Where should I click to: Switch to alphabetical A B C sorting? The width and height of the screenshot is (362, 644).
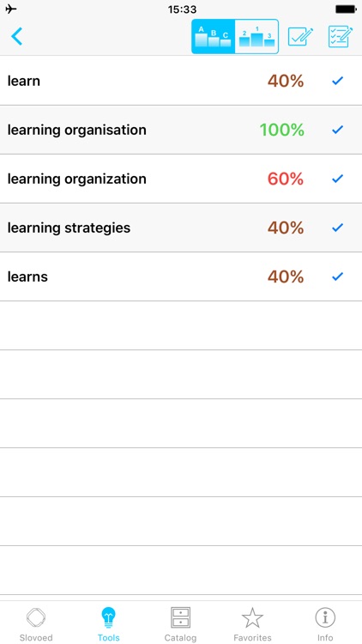tap(214, 37)
